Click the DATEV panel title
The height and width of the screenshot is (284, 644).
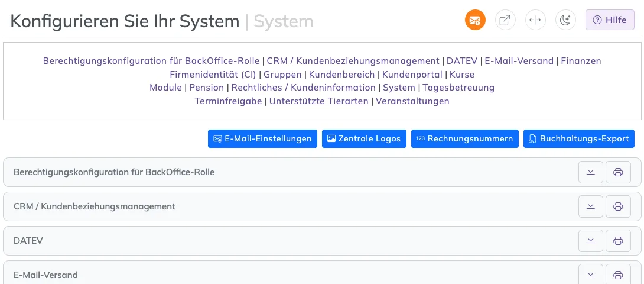click(28, 241)
